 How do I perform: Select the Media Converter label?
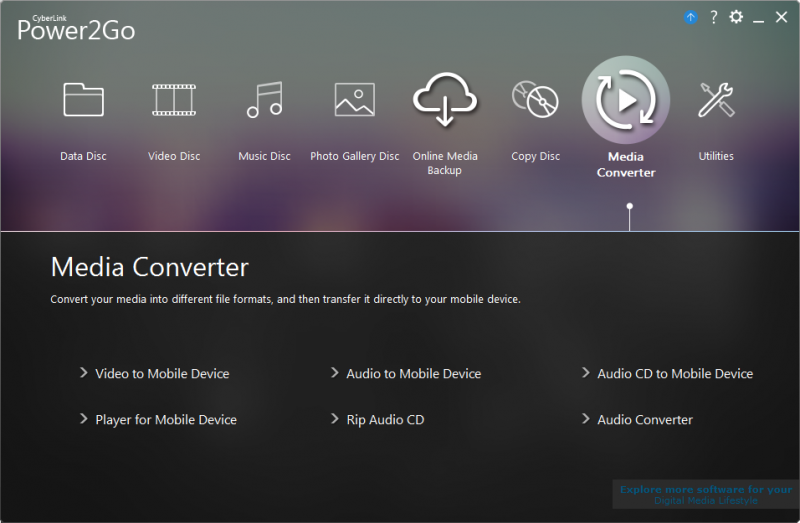tap(626, 164)
